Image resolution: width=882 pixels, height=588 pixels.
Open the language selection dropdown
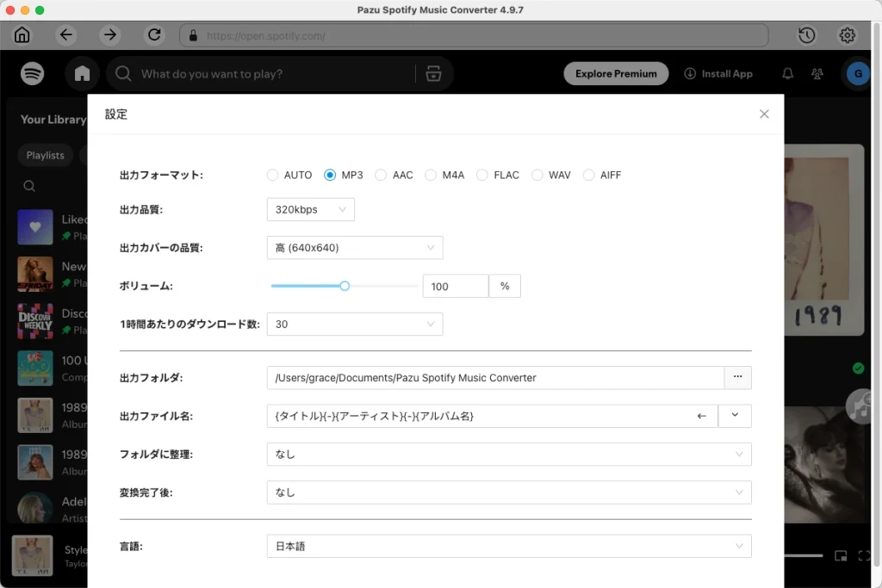coord(508,546)
